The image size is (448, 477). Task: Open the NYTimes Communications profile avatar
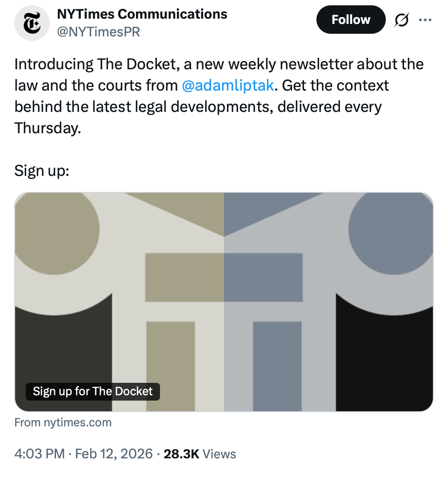(32, 23)
